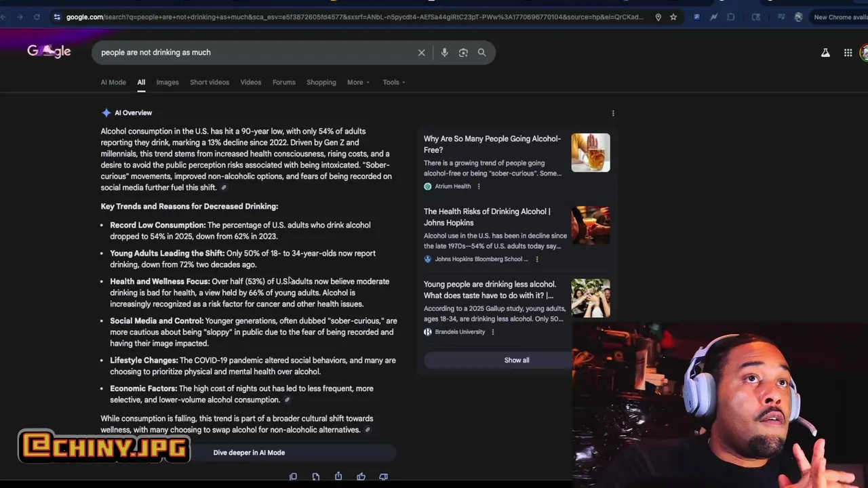Expand the More search filters dropdown

pyautogui.click(x=358, y=82)
